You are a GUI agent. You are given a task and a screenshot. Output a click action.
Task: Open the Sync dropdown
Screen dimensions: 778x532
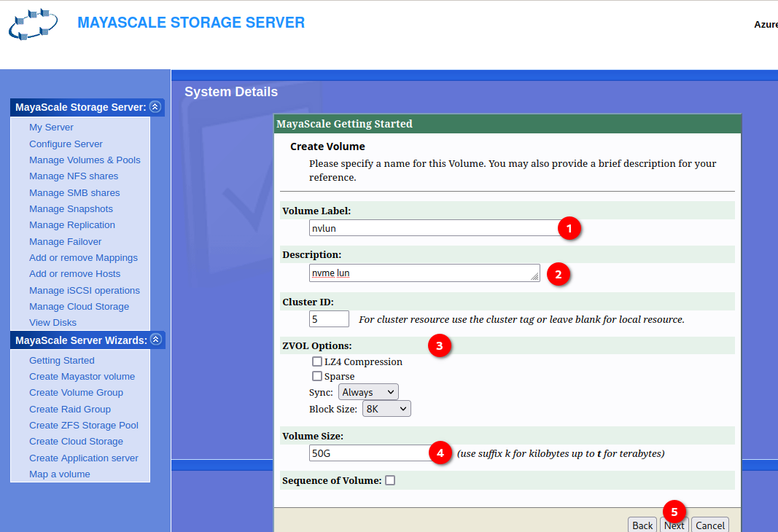368,392
